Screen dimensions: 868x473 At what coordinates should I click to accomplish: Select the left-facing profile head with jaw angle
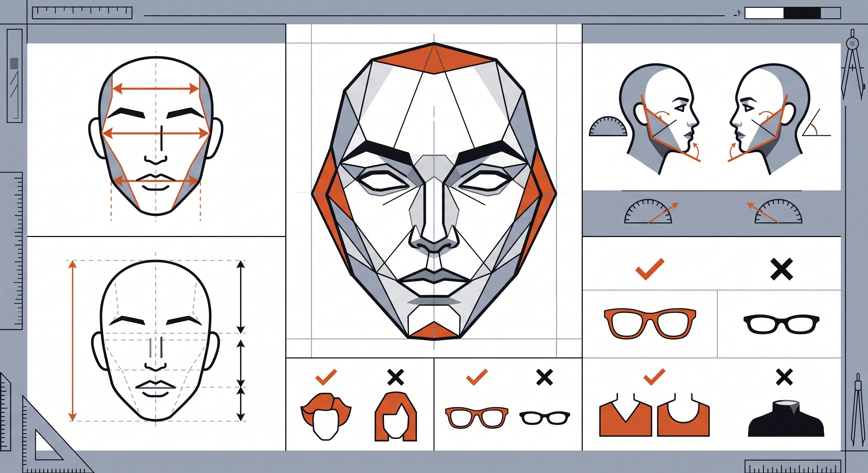click(660, 119)
